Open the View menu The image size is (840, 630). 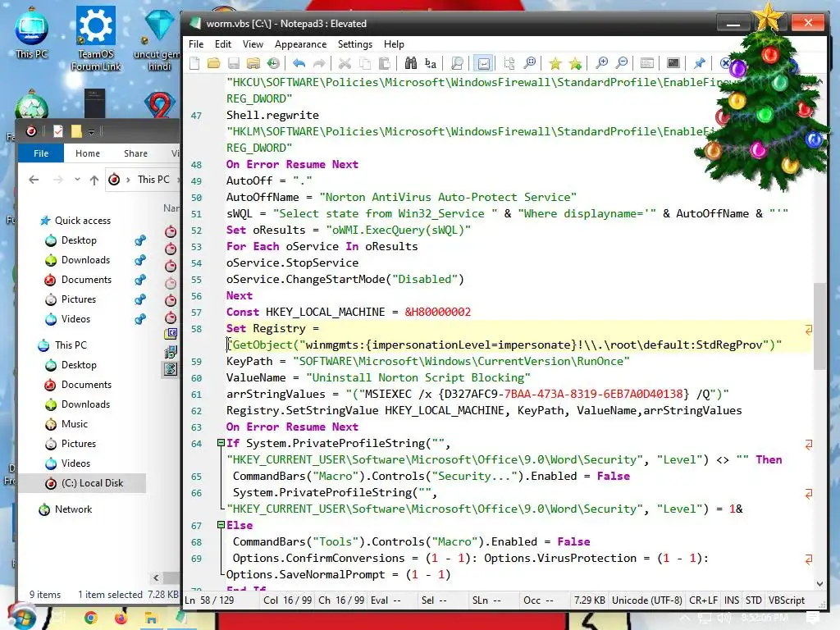point(253,44)
